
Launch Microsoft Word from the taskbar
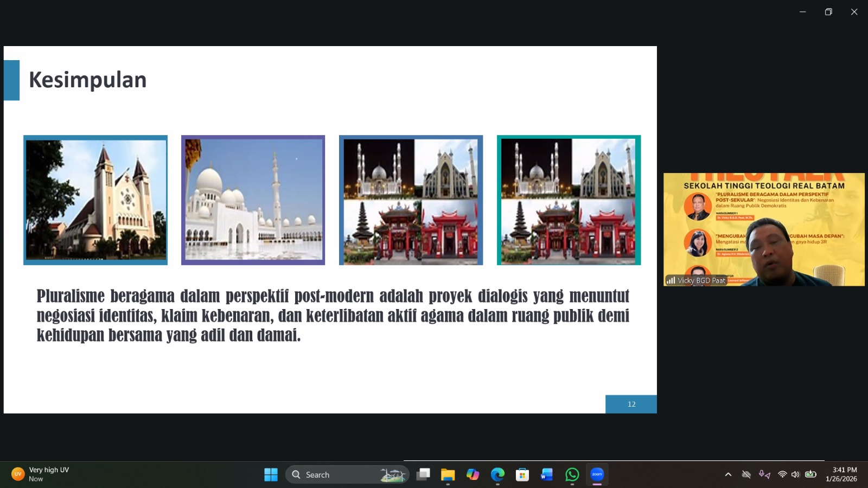click(x=547, y=474)
